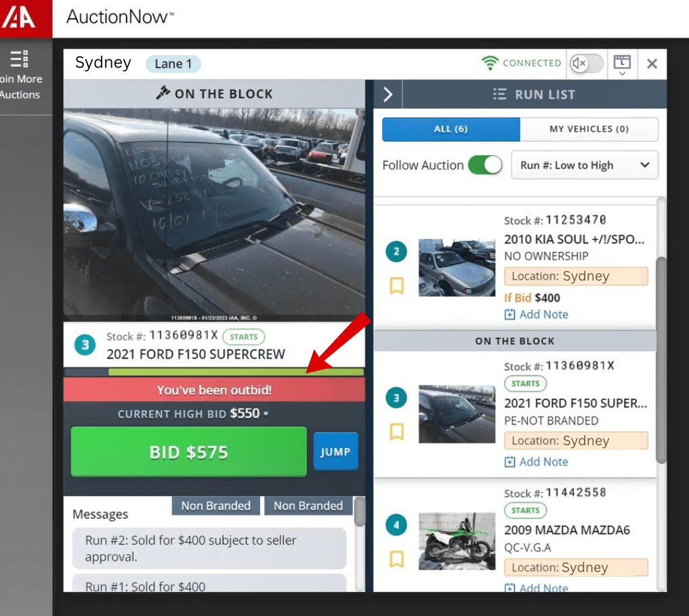Bookmark the 2021 Ford F150 in run list
This screenshot has width=689, height=616.
pyautogui.click(x=397, y=432)
